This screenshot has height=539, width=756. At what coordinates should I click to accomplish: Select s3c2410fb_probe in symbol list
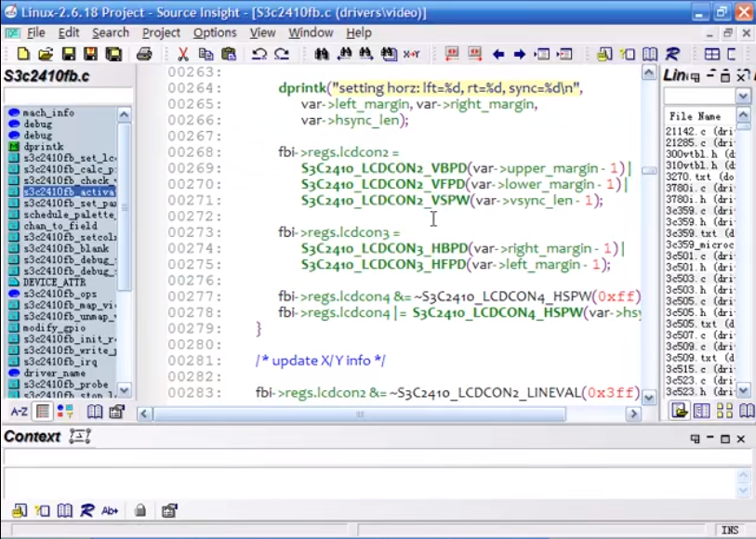point(66,385)
